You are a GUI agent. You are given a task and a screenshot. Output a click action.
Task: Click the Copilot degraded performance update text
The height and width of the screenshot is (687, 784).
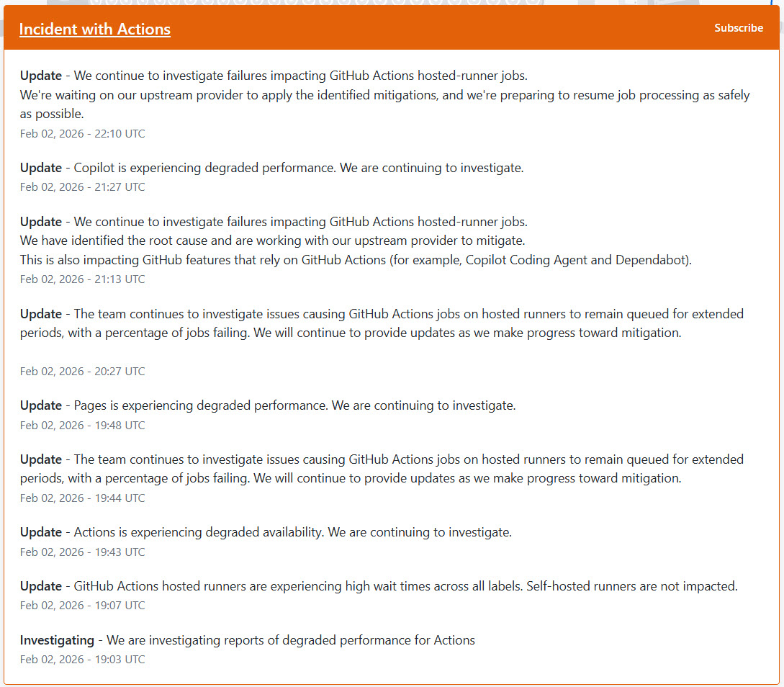(x=298, y=168)
